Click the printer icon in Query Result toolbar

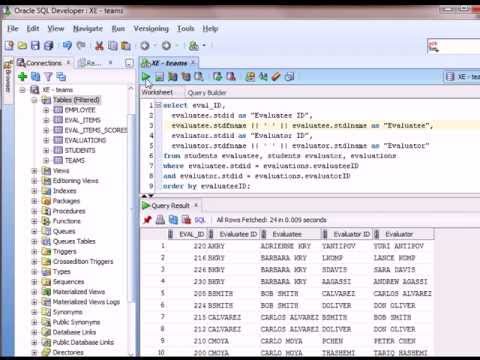[x=160, y=220]
